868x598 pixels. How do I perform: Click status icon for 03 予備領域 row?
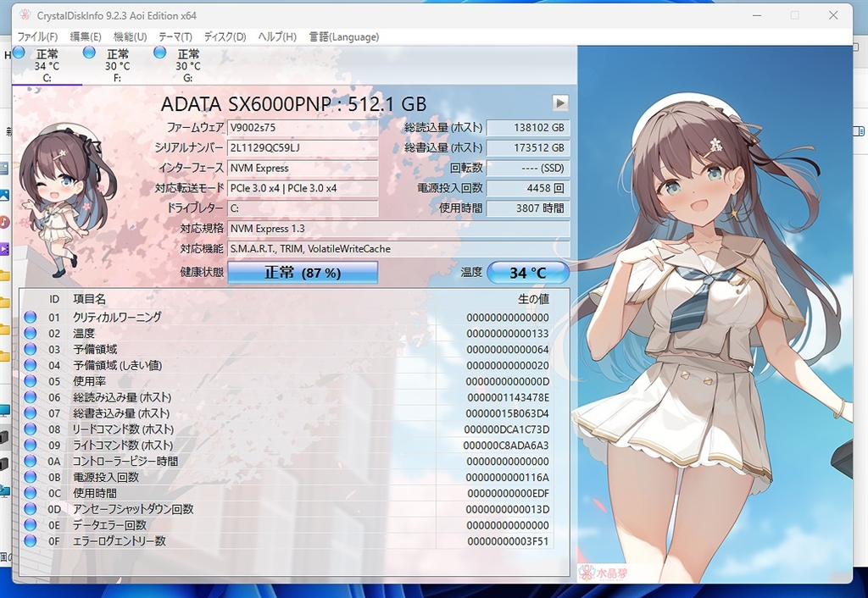coord(31,349)
